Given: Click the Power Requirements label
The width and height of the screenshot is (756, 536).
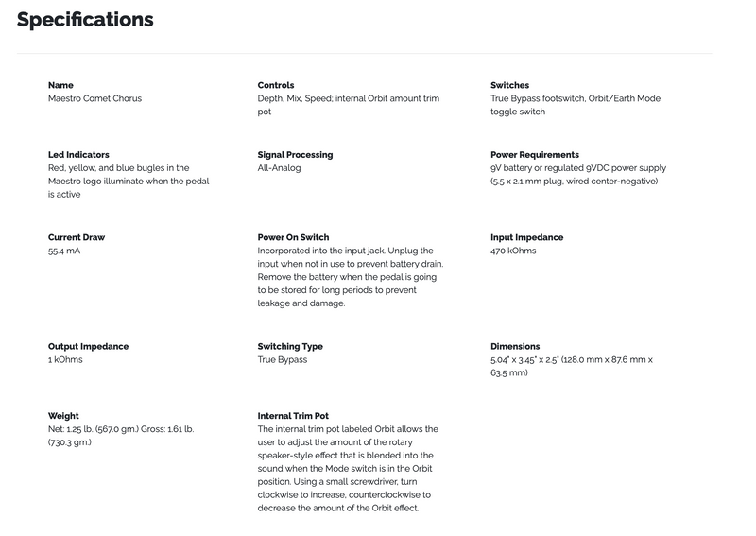Looking at the screenshot, I should pyautogui.click(x=535, y=155).
